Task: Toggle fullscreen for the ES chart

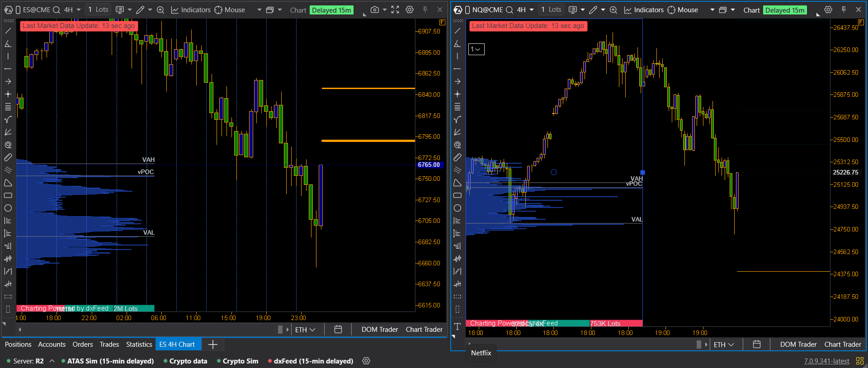Action: click(x=395, y=9)
